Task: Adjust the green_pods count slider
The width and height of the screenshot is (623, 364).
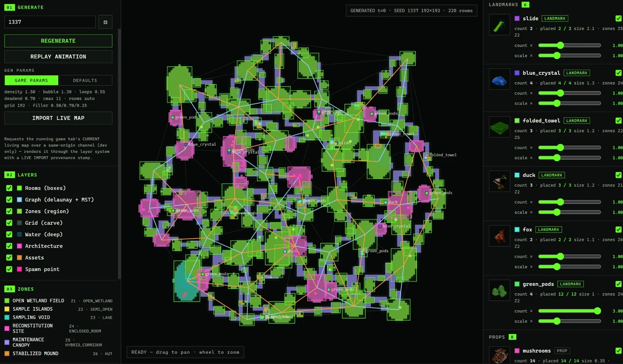Action: click(x=569, y=311)
